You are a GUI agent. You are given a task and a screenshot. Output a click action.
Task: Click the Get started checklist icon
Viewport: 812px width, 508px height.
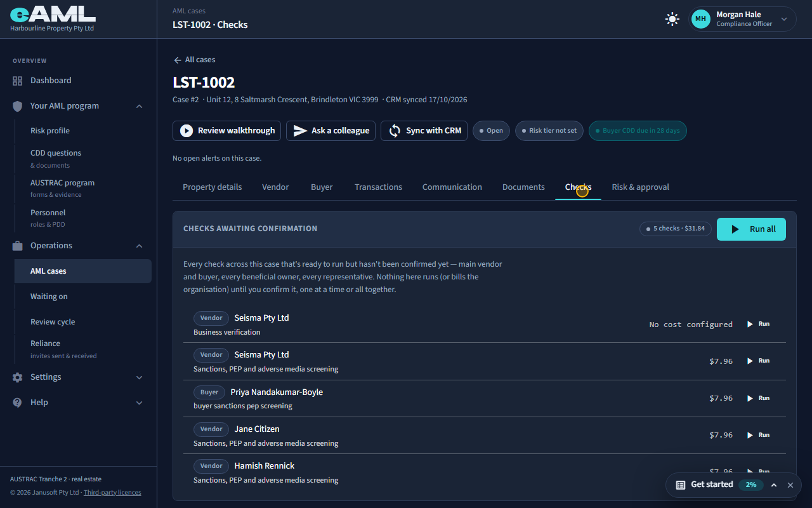pos(681,485)
